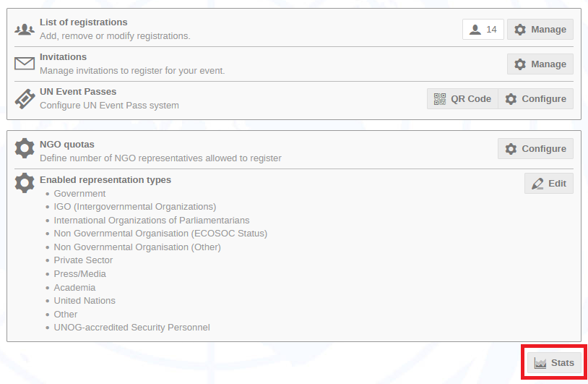Click the UN Event Passes ticket icon
This screenshot has width=588, height=384.
25,99
